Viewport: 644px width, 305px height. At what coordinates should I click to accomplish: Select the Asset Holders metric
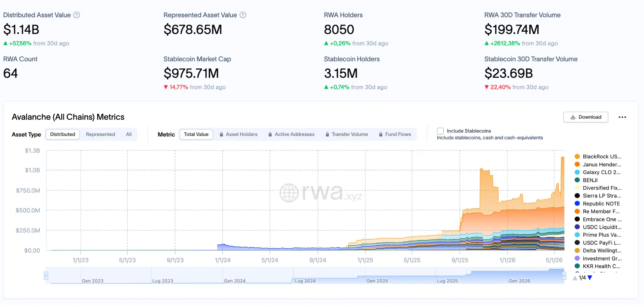238,134
